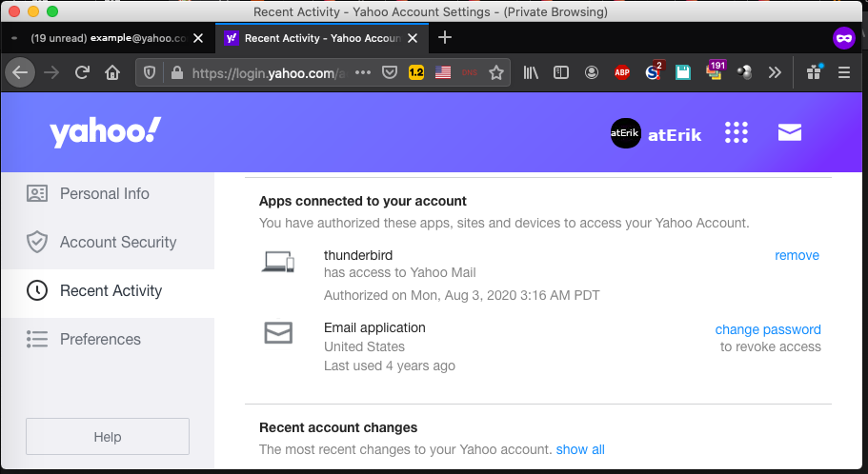
Task: Remove thunderbird app access
Action: point(797,255)
